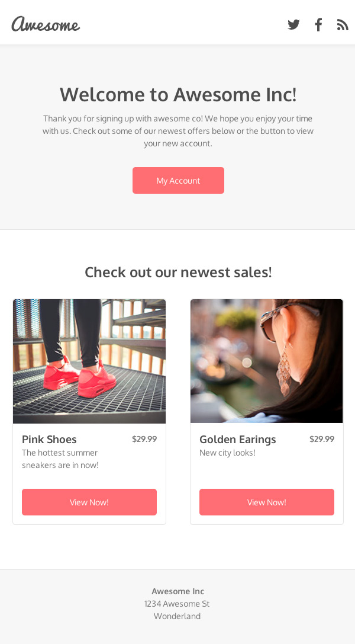Screen dimensions: 355x644
Task: Select the Golden Earings product title
Action: (238, 440)
